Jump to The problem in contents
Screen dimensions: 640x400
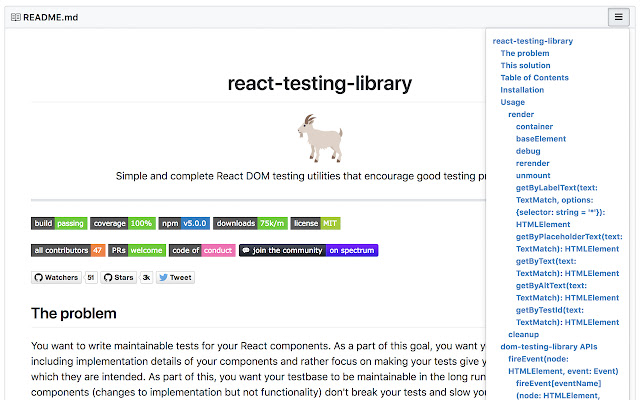pos(525,53)
